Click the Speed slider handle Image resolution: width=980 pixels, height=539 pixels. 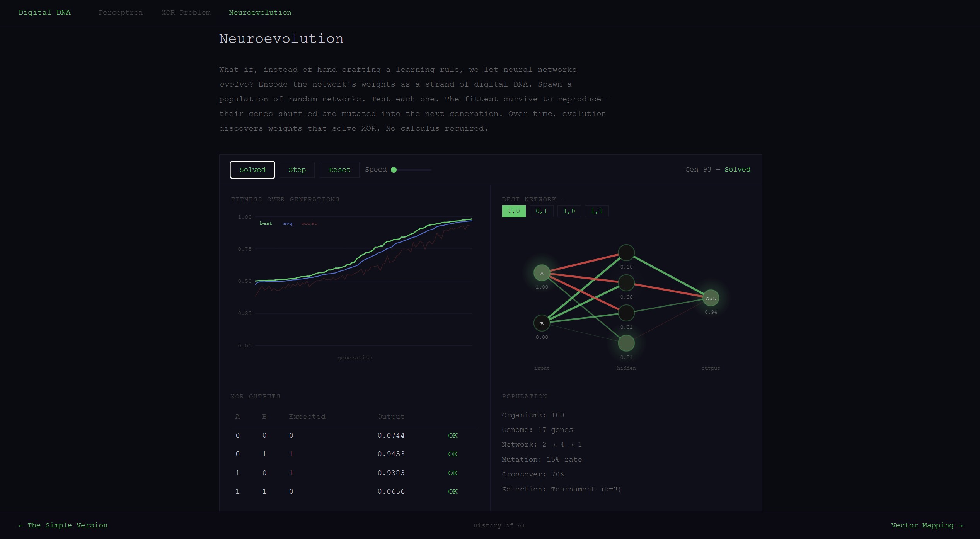coord(394,170)
